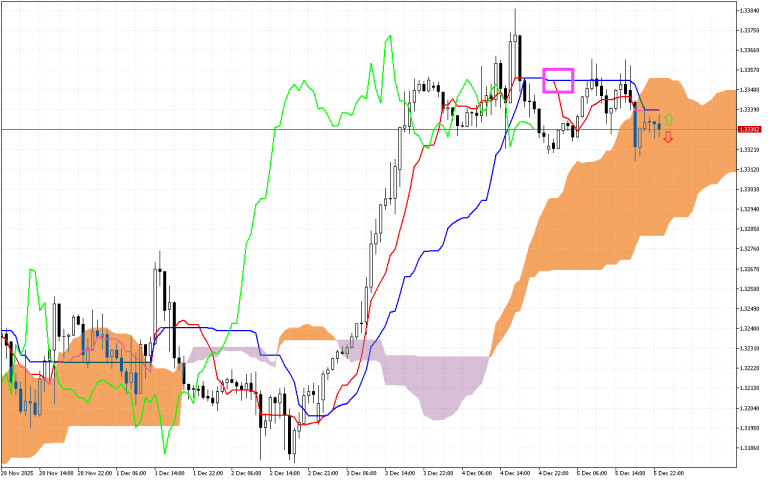
Task: Click the 3 Dec 06:00 time label
Action: point(361,473)
